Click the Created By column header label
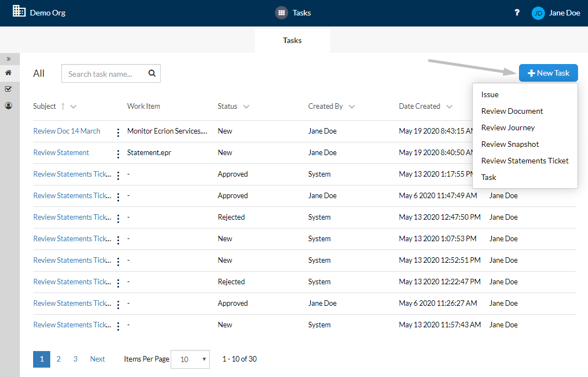The height and width of the screenshot is (377, 588). [326, 106]
